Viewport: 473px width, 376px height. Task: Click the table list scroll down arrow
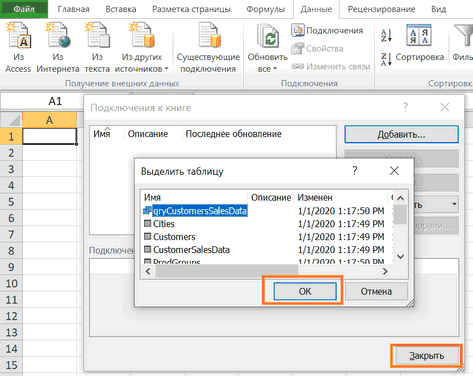pyautogui.click(x=401, y=256)
